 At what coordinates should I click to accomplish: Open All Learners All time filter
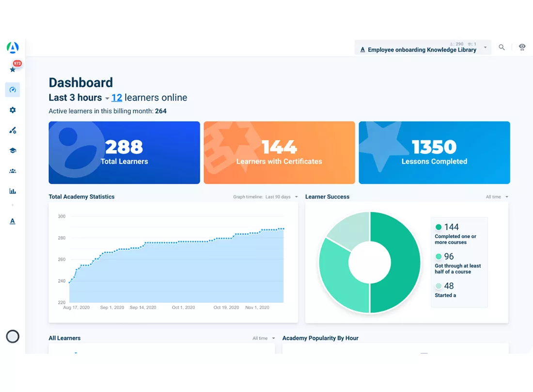pyautogui.click(x=264, y=338)
